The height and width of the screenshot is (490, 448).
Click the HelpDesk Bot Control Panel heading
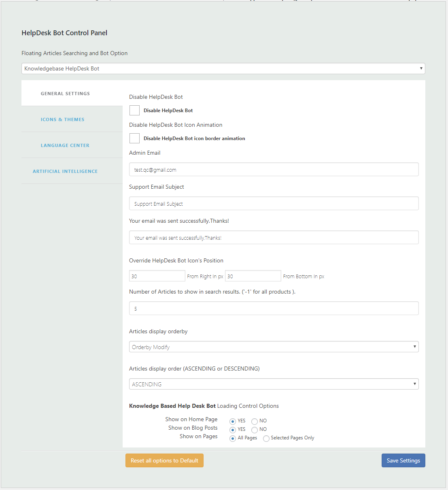(x=64, y=33)
